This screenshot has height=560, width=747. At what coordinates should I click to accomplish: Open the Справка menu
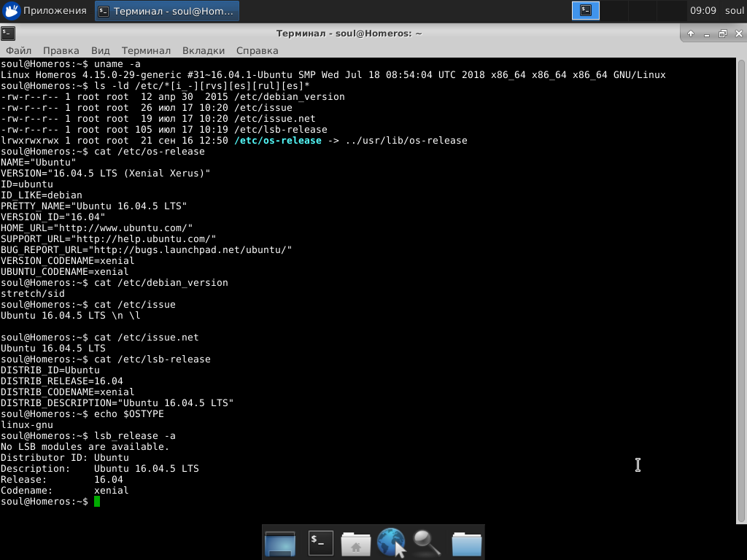point(258,50)
